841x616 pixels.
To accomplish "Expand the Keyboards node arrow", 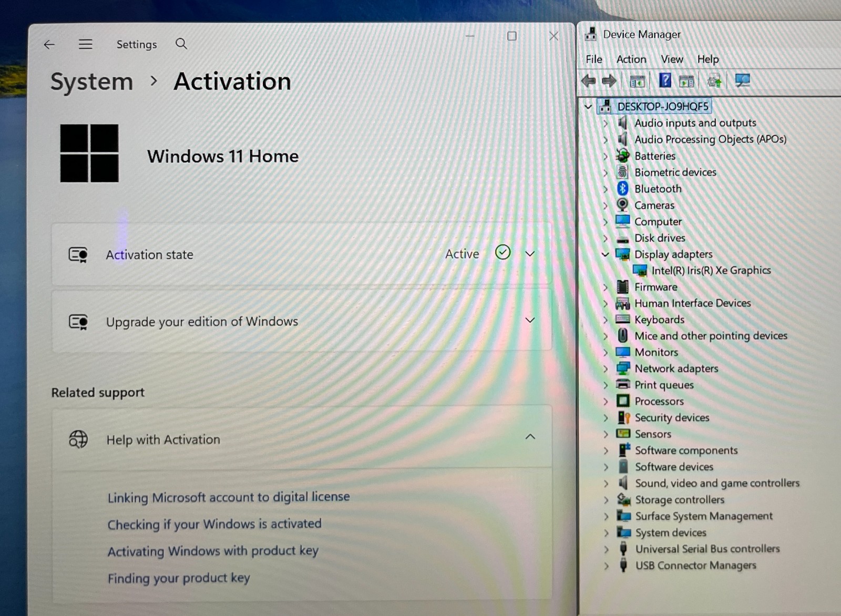I will coord(606,320).
